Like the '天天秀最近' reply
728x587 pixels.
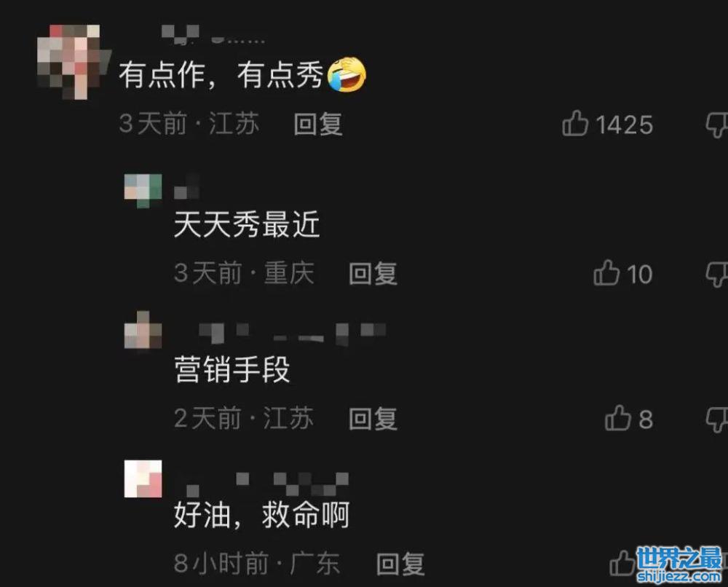point(606,272)
